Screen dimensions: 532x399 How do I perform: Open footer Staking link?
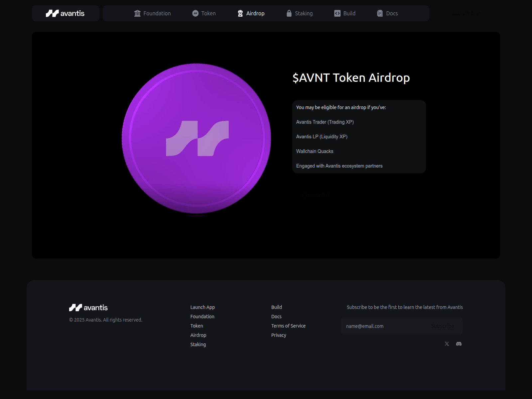tap(198, 344)
